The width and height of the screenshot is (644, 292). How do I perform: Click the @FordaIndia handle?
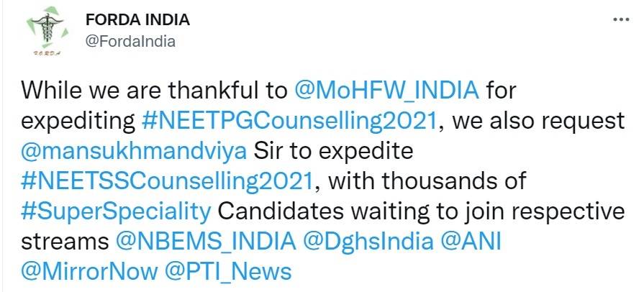click(130, 42)
